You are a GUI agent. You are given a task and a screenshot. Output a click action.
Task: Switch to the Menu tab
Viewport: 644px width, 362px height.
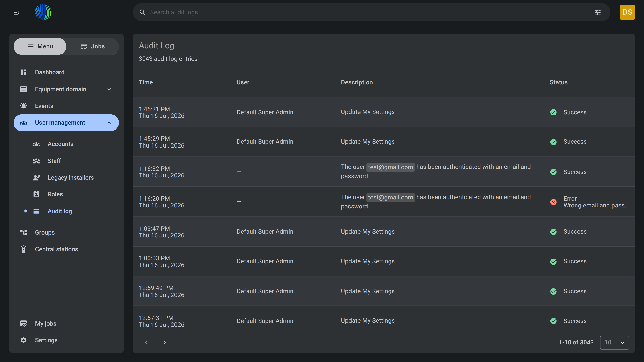(x=40, y=46)
